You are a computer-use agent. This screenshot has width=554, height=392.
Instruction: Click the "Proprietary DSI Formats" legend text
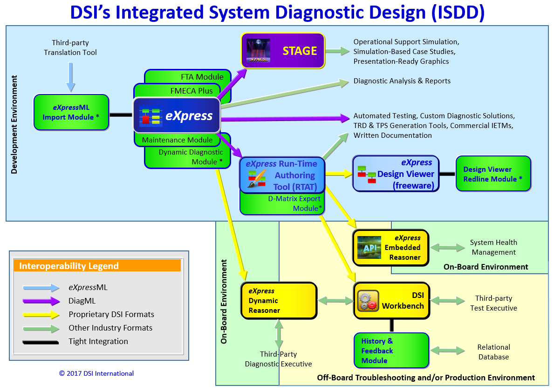111,314
